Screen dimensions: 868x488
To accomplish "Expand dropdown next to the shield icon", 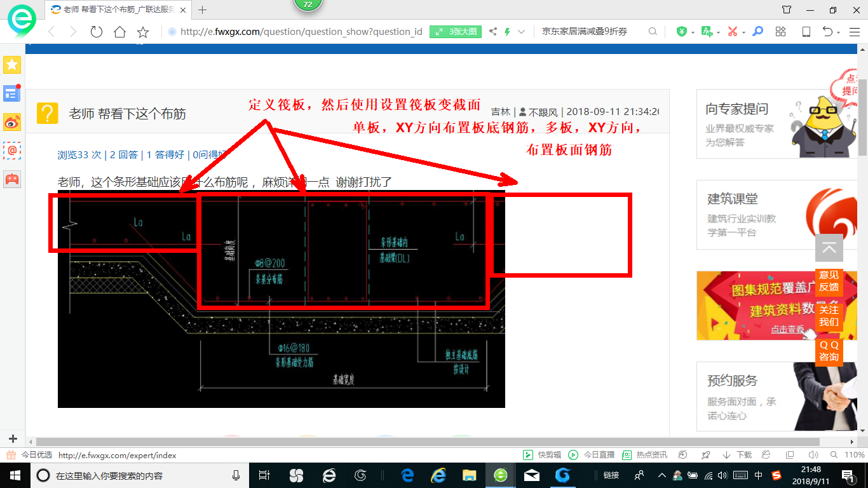I will 692,32.
